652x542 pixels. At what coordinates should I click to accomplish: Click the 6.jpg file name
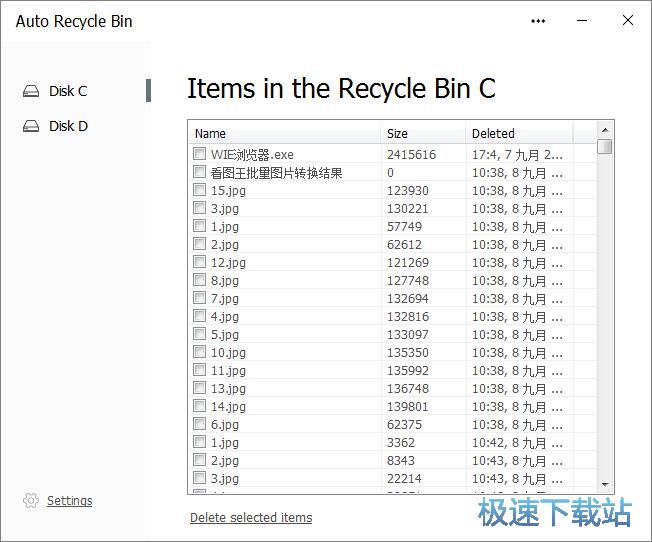click(225, 425)
